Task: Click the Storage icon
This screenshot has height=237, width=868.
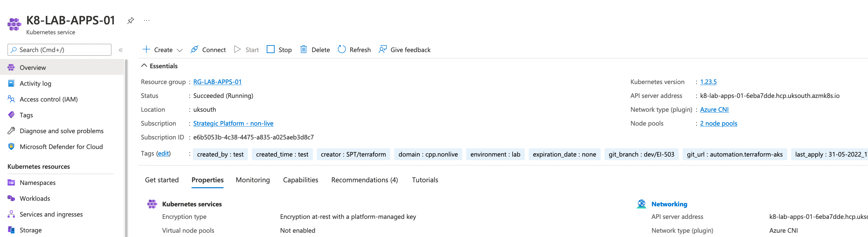Action: pos(11,230)
